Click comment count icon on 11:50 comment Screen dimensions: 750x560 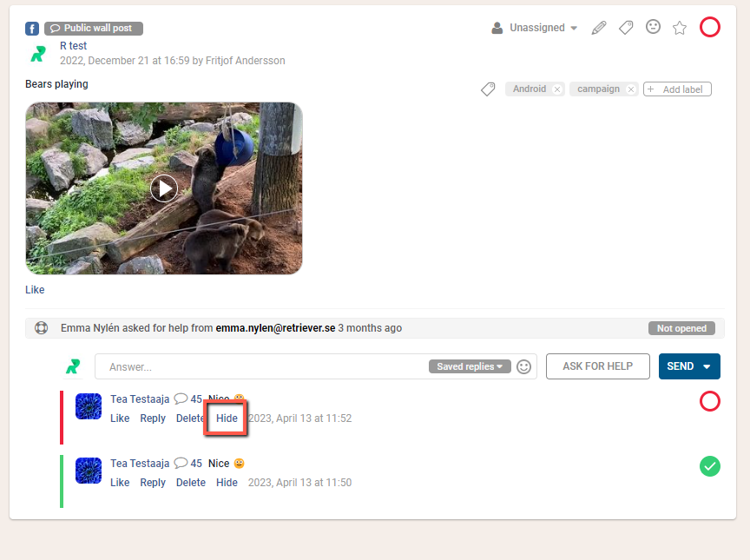click(x=181, y=463)
